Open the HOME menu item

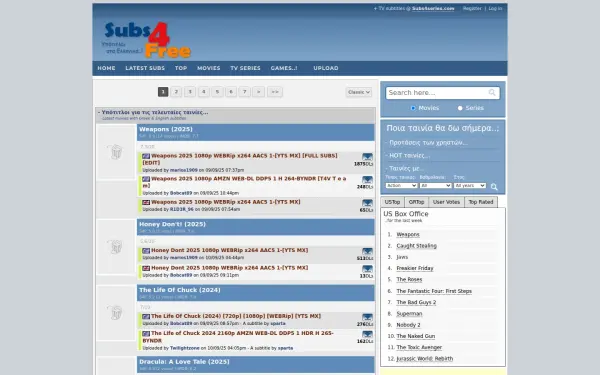coord(106,68)
